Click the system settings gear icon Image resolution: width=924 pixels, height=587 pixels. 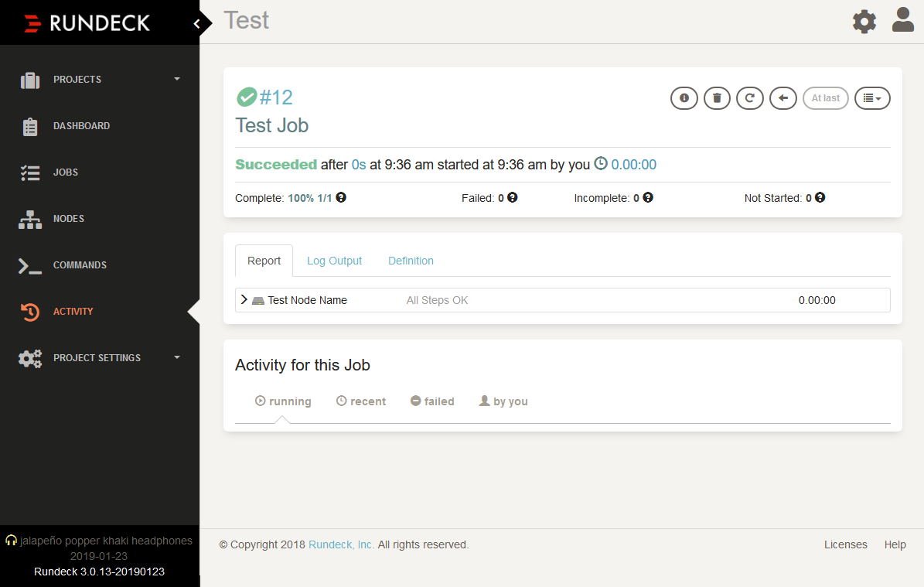[864, 21]
